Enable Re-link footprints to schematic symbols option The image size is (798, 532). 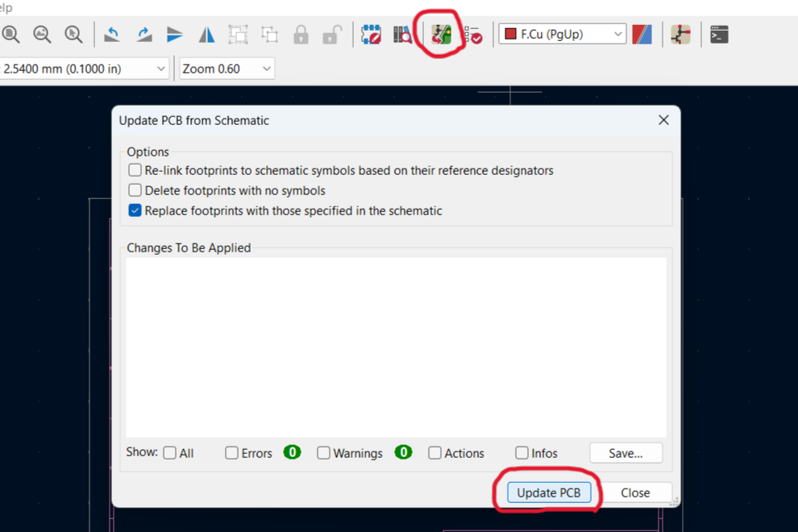tap(135, 170)
